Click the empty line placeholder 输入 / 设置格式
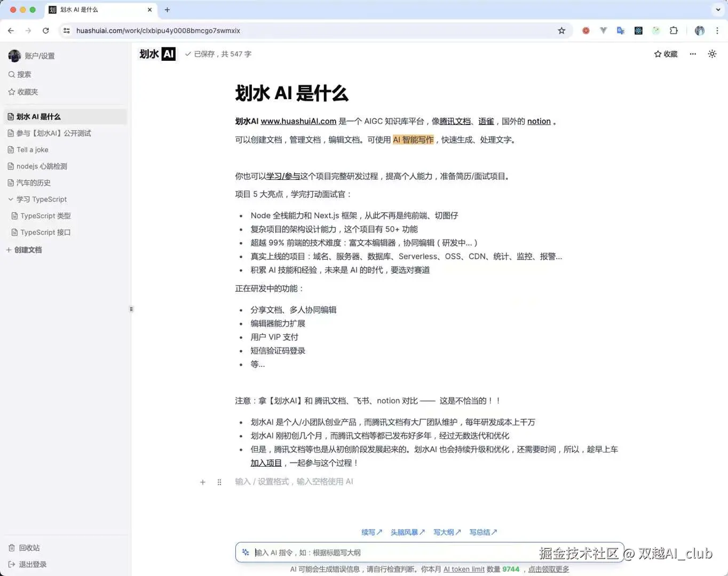Image resolution: width=728 pixels, height=576 pixels. (294, 482)
